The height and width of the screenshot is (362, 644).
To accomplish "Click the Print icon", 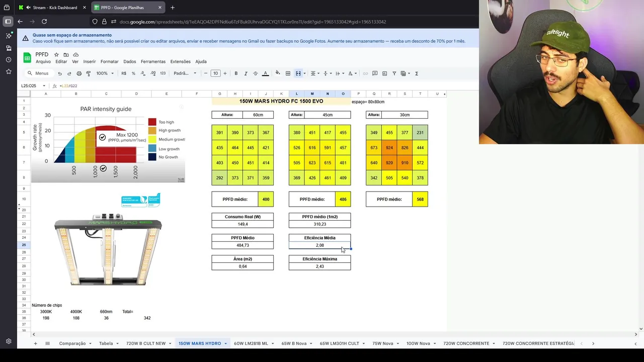I will [x=79, y=73].
